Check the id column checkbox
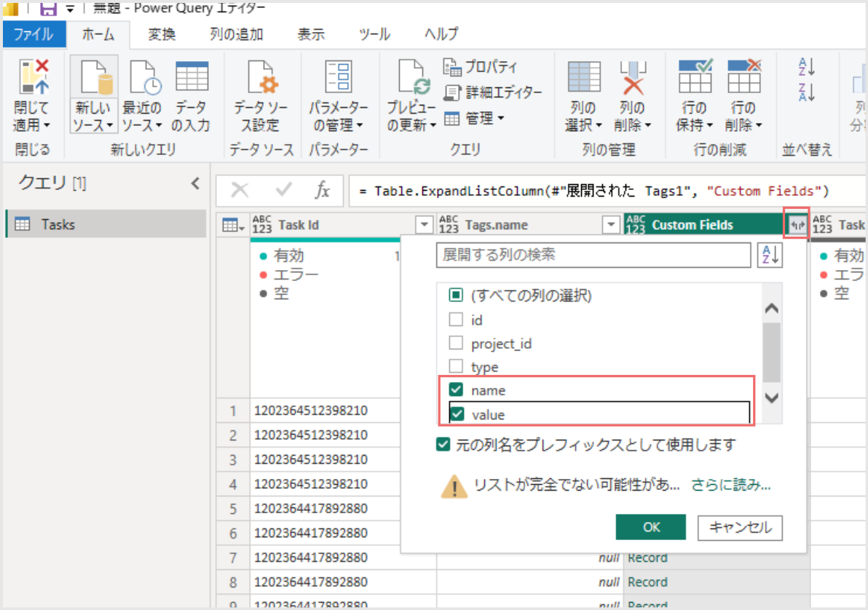Screen dimensions: 868x610 (456, 320)
